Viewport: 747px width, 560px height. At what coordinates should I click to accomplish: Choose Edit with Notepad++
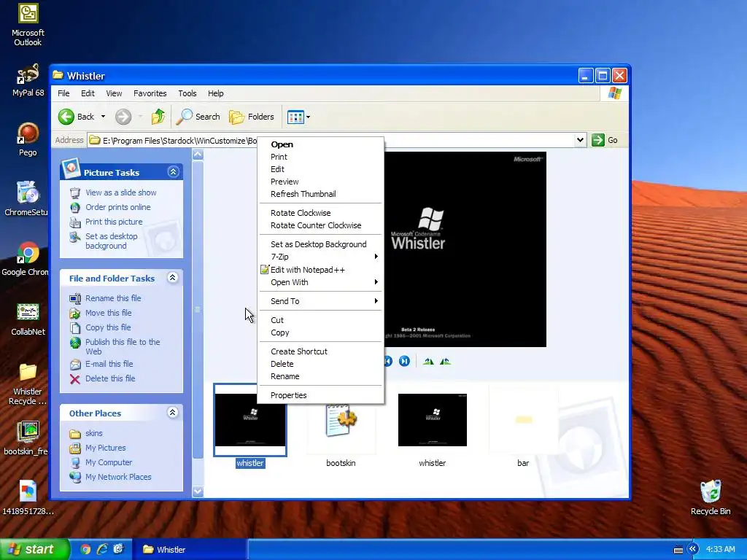coord(321,270)
